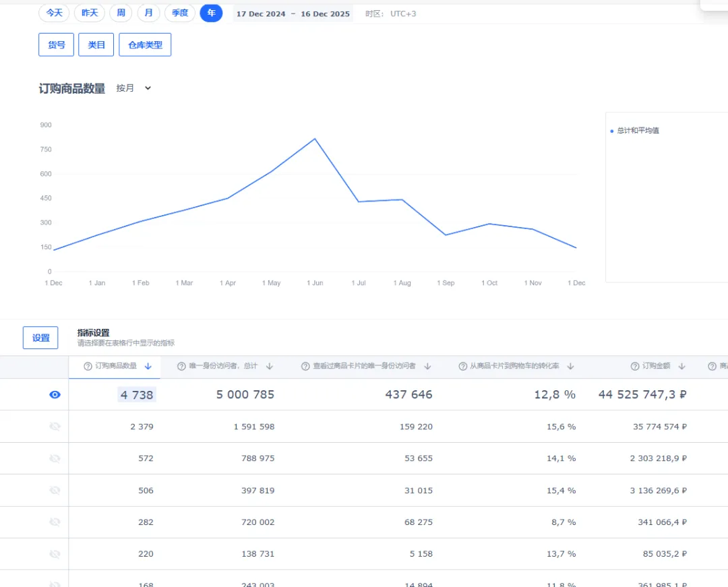
Task: Toggle the 总计和平均值 legend series
Action: (x=634, y=130)
